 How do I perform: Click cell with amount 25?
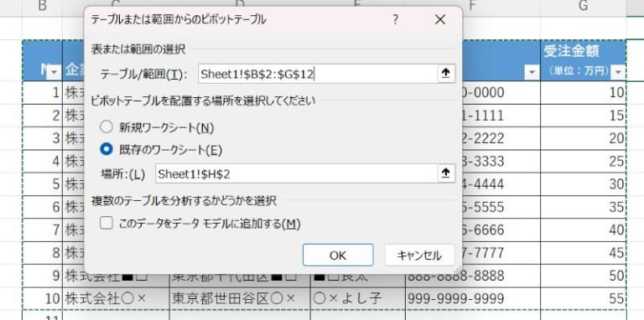coord(584,161)
